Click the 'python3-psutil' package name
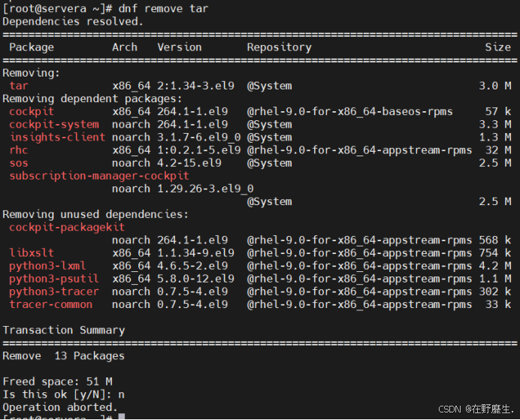 (x=54, y=279)
